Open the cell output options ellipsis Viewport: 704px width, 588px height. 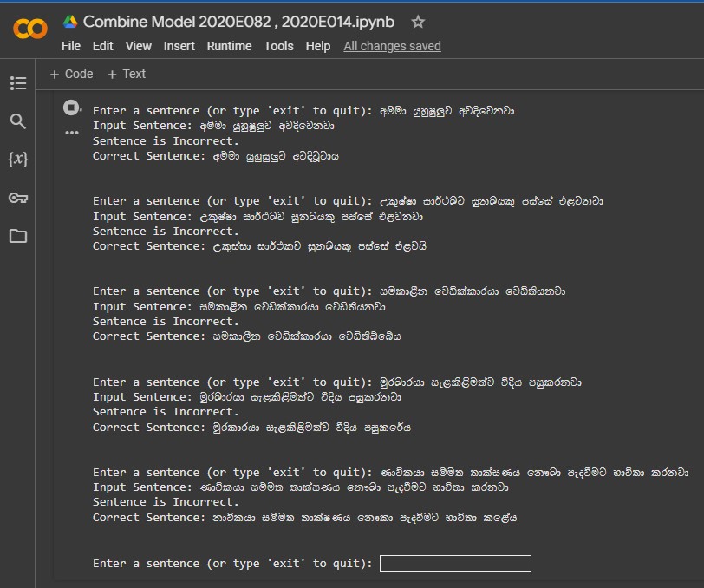71,134
